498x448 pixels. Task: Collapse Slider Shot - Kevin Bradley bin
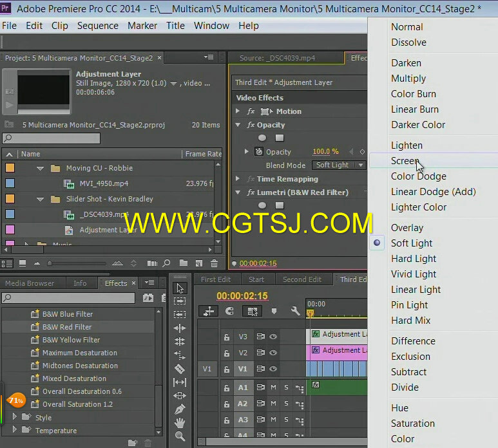(x=40, y=200)
